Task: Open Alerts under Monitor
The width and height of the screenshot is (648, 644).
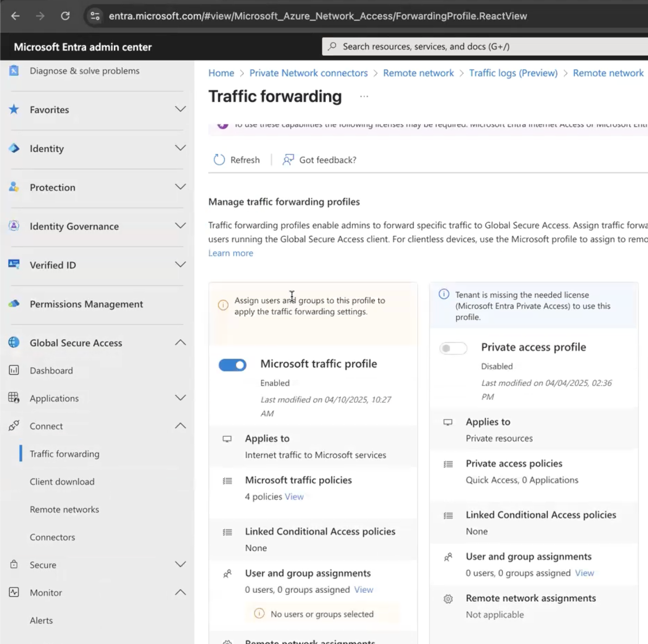Action: 41,620
